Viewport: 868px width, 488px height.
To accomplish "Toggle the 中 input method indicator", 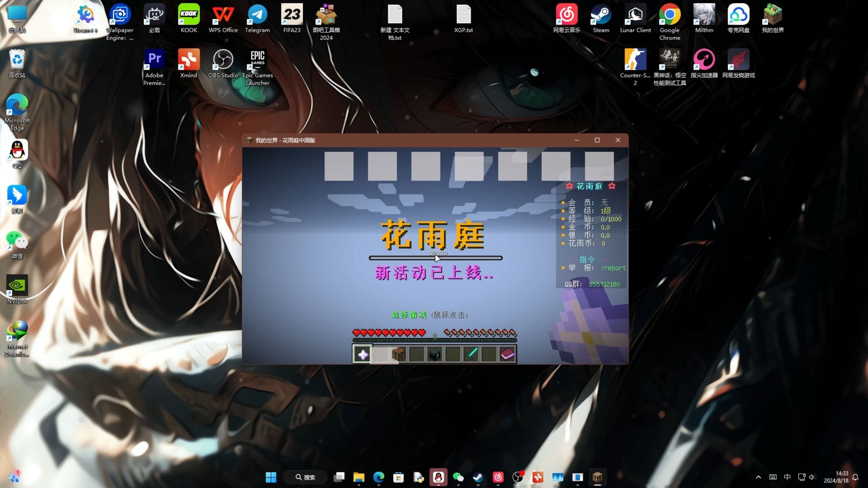I will click(787, 477).
